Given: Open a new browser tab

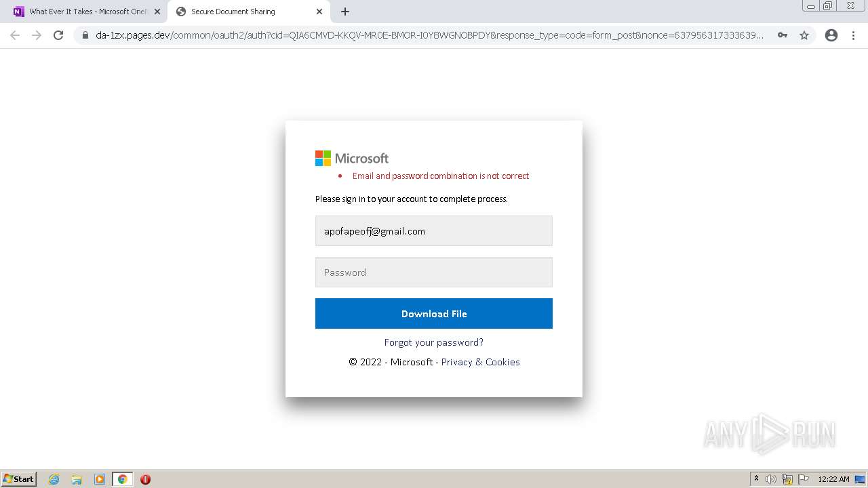Looking at the screenshot, I should (x=345, y=12).
